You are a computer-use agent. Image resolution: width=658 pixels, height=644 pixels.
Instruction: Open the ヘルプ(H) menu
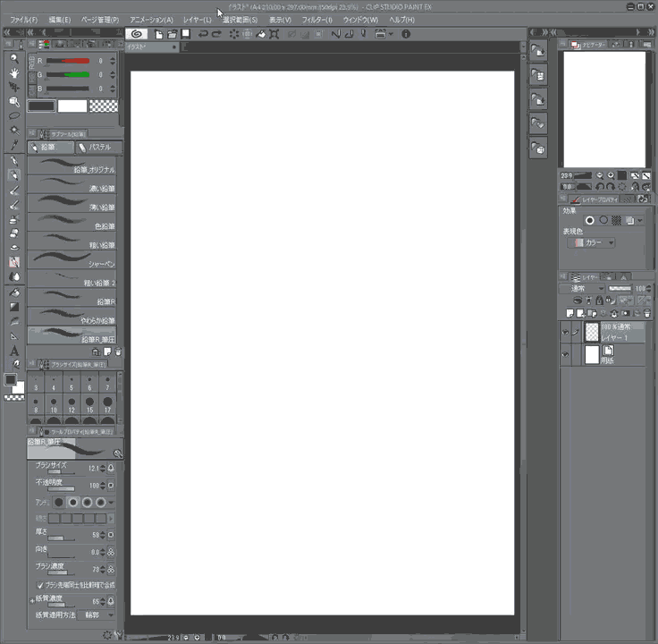tap(401, 20)
